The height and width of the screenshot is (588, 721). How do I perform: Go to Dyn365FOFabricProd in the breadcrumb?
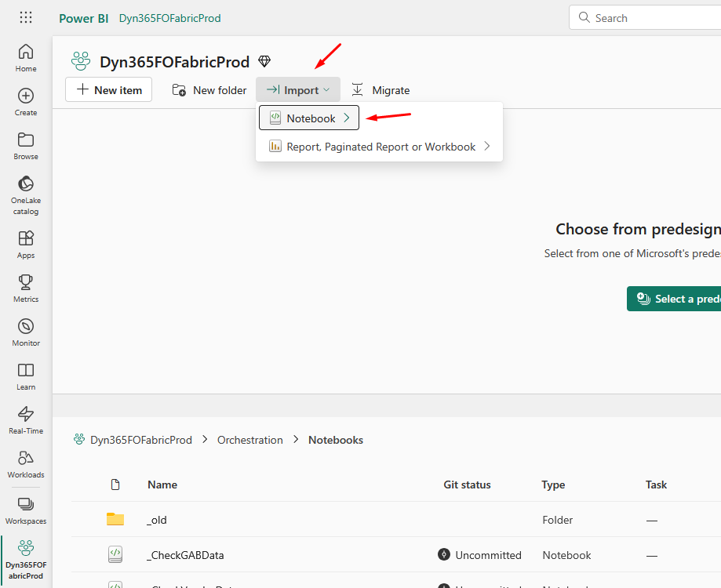141,440
